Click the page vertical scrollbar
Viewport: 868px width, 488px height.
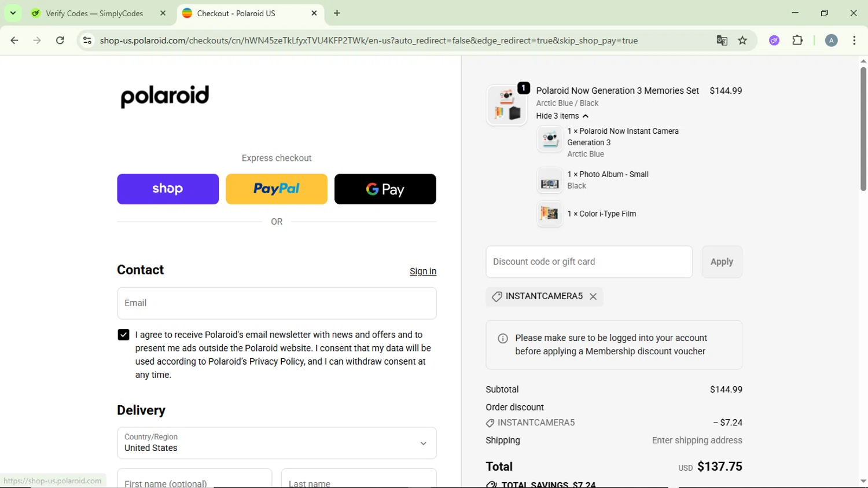point(863,129)
